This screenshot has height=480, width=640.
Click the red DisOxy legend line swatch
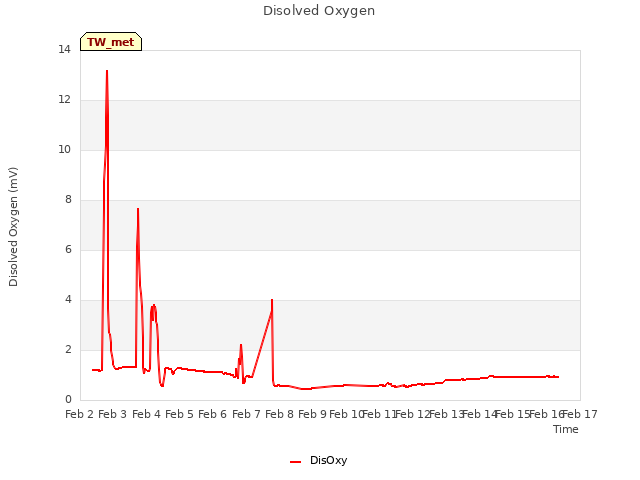(295, 462)
